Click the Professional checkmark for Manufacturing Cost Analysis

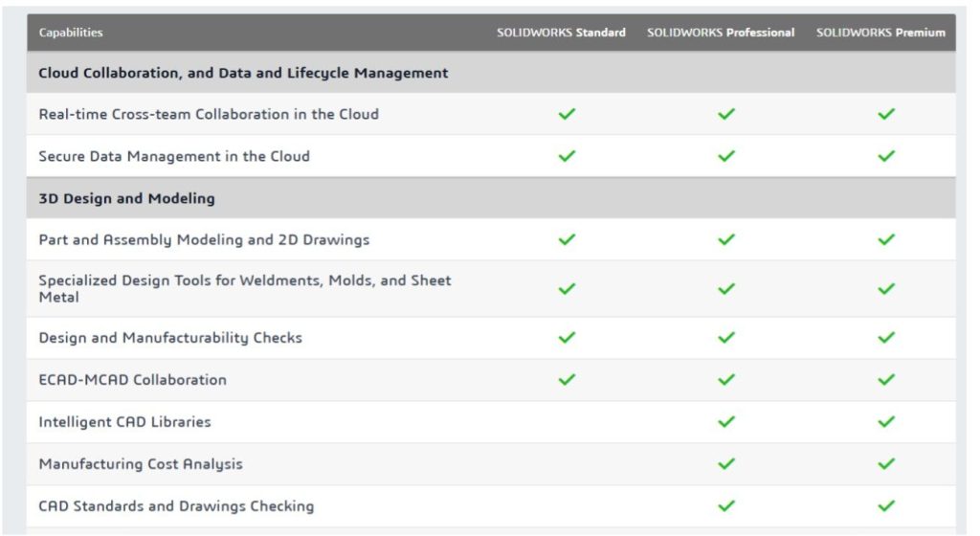click(x=726, y=463)
